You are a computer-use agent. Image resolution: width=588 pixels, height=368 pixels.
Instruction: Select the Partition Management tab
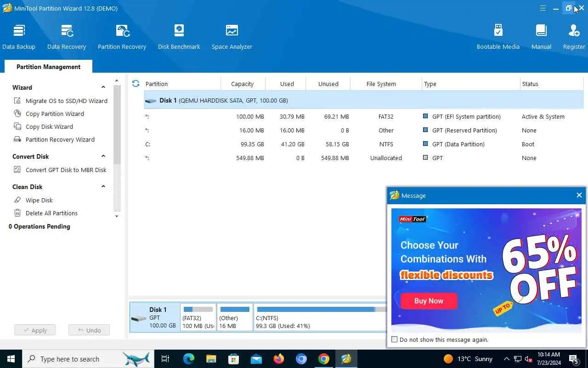coord(48,67)
